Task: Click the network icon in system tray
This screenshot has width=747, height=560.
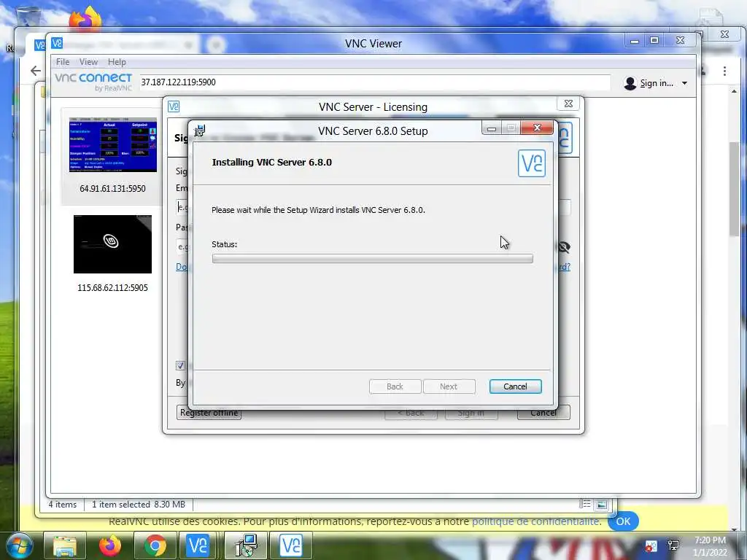Action: point(673,545)
